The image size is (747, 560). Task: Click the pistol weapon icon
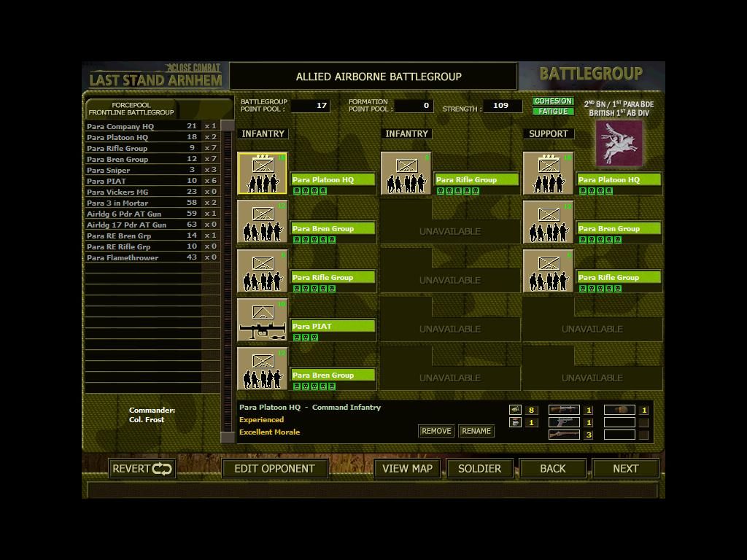[x=564, y=422]
